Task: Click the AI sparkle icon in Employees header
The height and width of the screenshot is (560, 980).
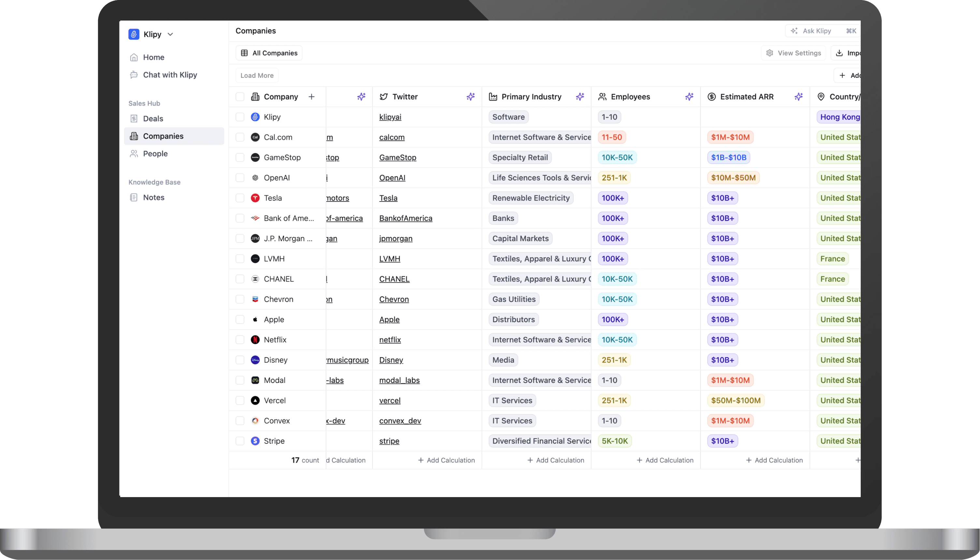Action: tap(689, 96)
